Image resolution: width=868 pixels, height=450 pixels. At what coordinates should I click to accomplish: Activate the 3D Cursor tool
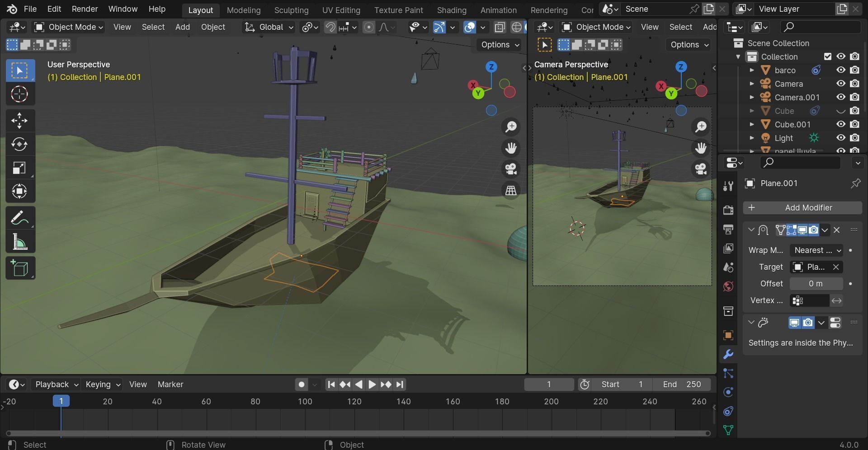point(19,94)
